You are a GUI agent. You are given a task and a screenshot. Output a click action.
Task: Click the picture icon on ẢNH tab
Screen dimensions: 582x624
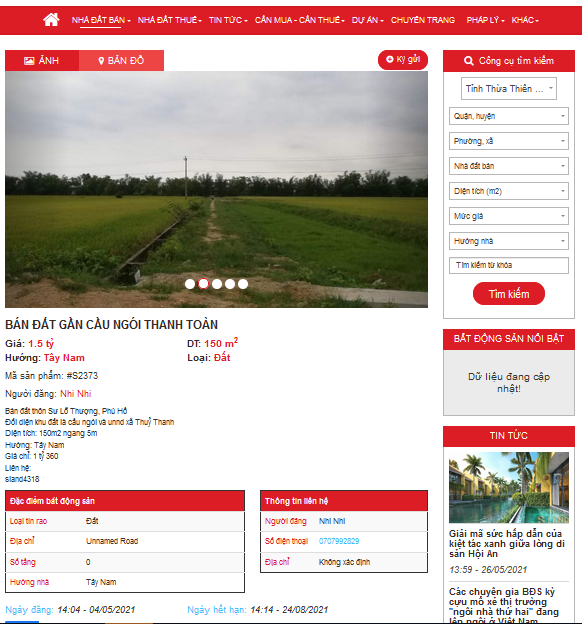pyautogui.click(x=29, y=61)
